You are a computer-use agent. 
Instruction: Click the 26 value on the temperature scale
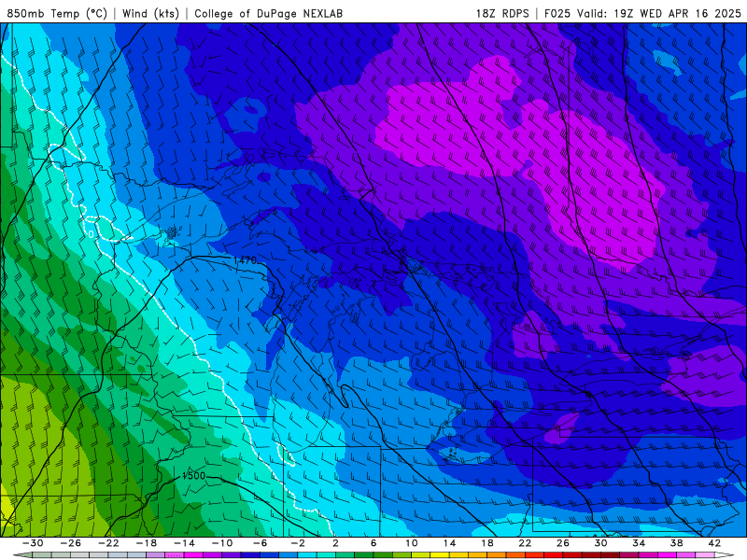click(563, 543)
